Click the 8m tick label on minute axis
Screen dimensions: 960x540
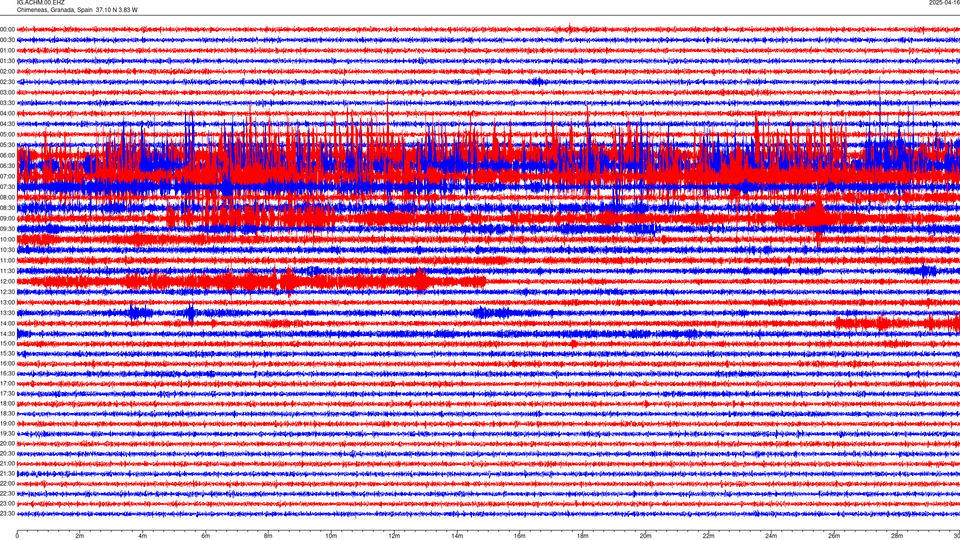(x=268, y=536)
